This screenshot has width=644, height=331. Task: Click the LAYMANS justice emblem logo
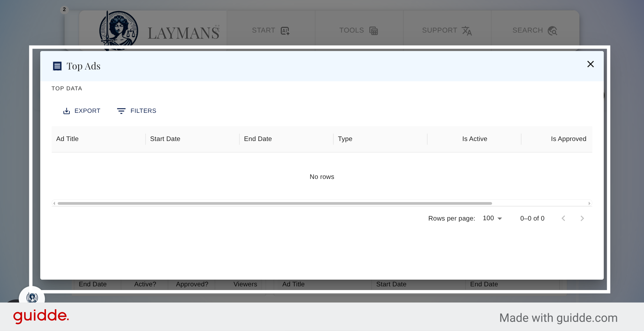(118, 30)
